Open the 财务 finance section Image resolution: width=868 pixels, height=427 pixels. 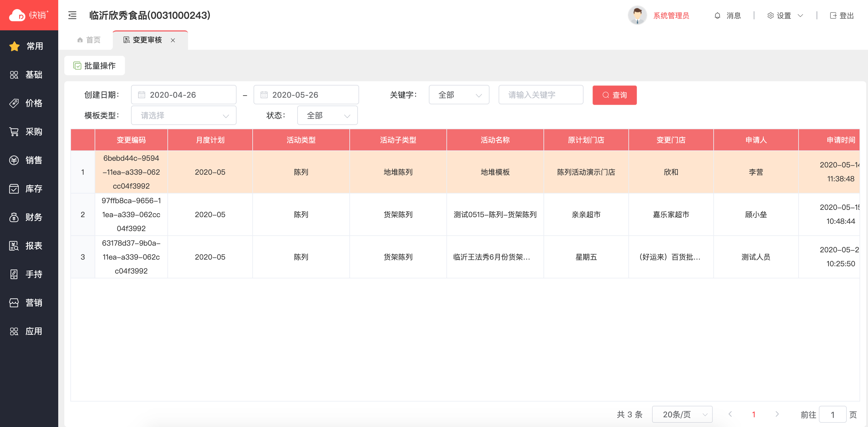pyautogui.click(x=29, y=217)
